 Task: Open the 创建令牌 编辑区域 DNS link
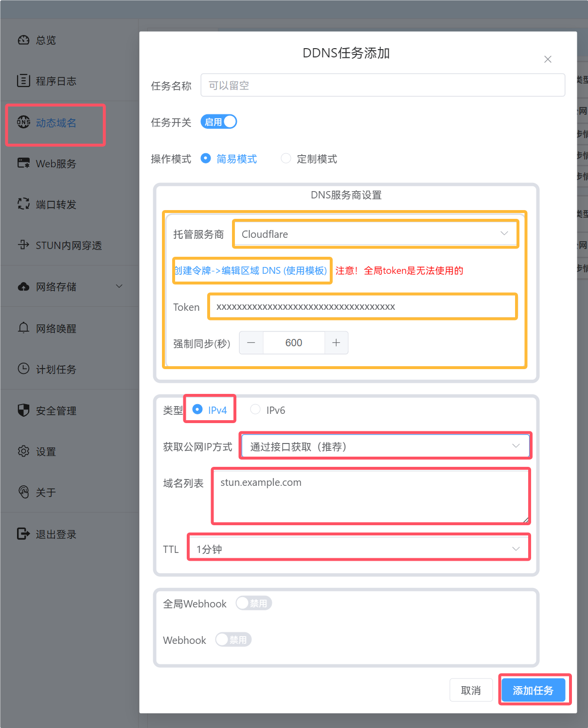[x=251, y=270]
